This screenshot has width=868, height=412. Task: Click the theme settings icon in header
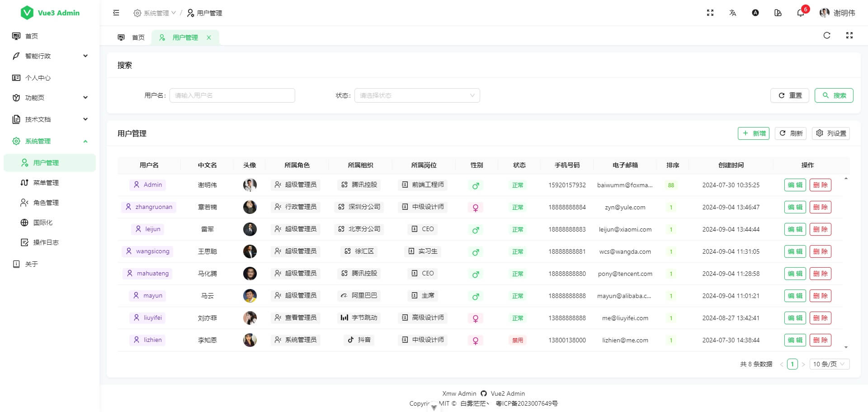tap(778, 13)
